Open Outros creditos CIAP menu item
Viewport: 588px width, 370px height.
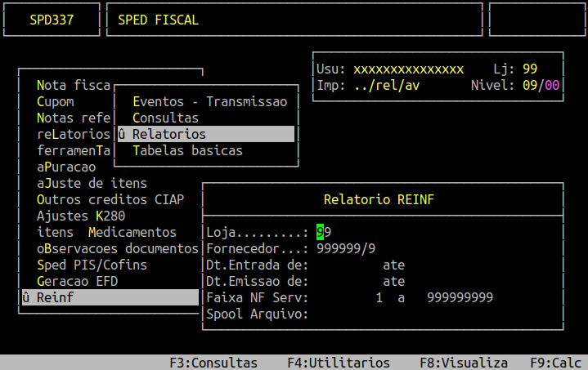click(110, 199)
